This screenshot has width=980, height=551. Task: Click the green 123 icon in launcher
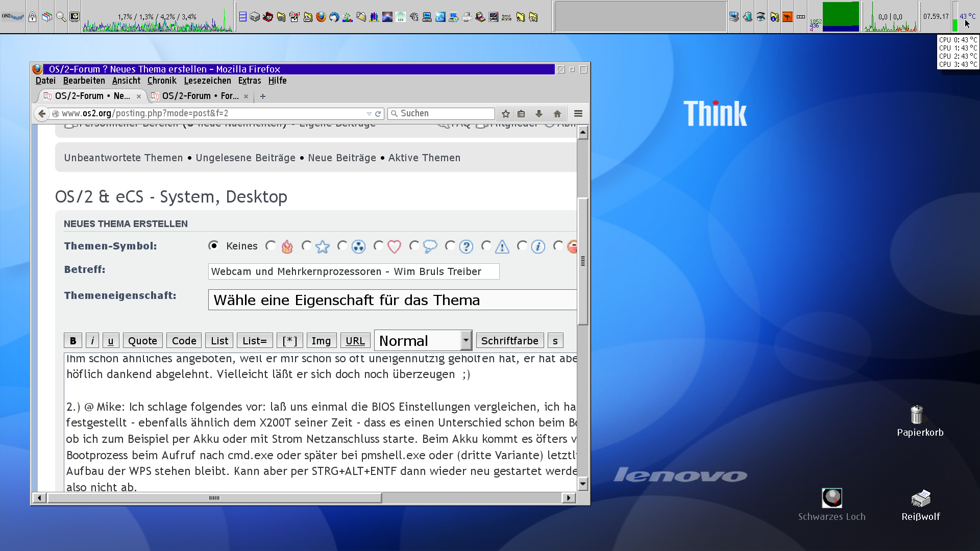[401, 17]
